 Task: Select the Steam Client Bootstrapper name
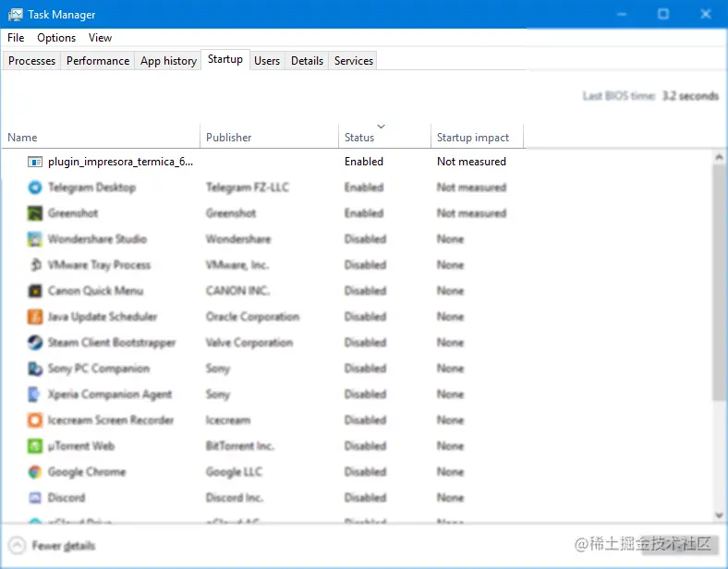pos(112,343)
